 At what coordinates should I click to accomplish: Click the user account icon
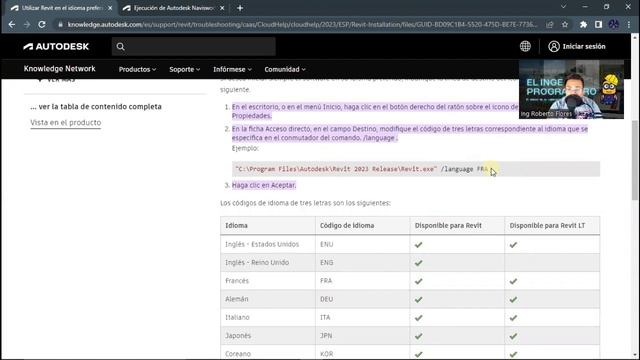coord(554,46)
